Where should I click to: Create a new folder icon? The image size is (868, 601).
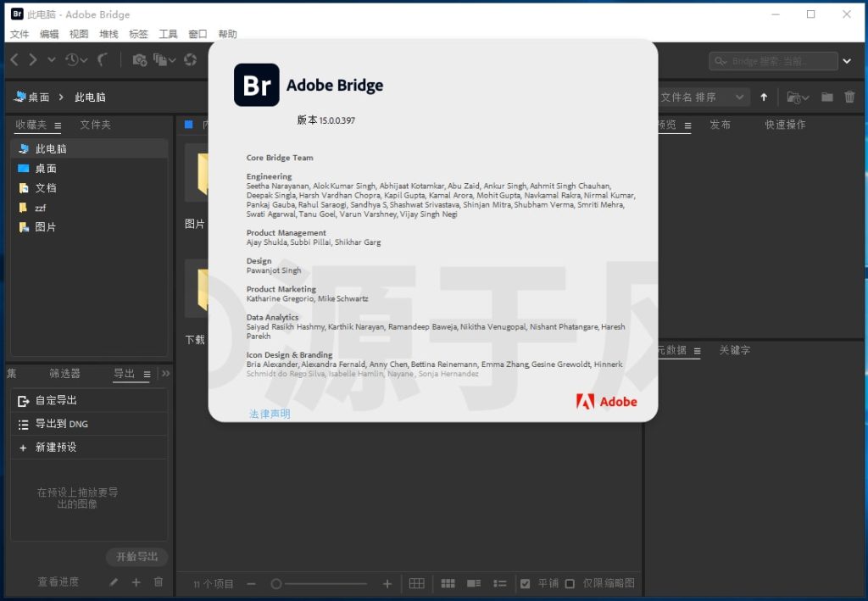[827, 97]
